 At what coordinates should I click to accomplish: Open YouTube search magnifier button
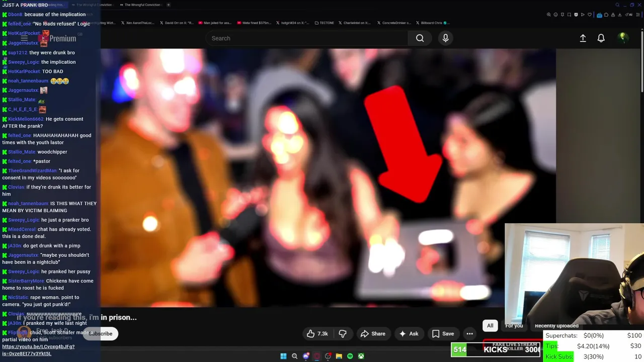(420, 38)
